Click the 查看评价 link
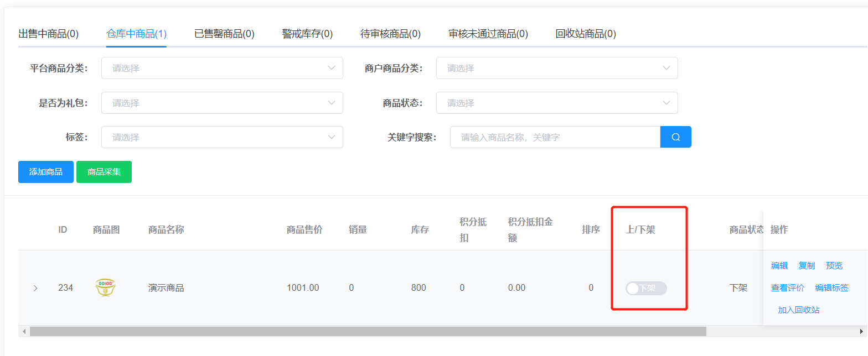The height and width of the screenshot is (356, 868). pyautogui.click(x=787, y=287)
